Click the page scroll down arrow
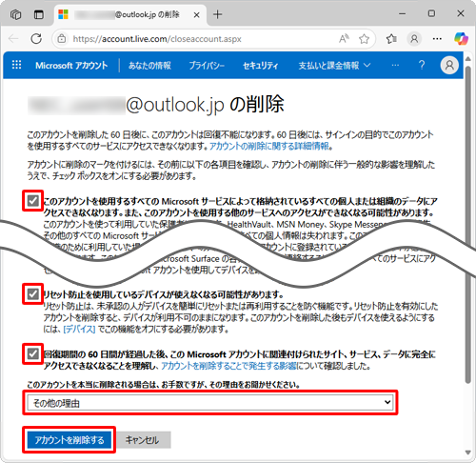 point(468,453)
